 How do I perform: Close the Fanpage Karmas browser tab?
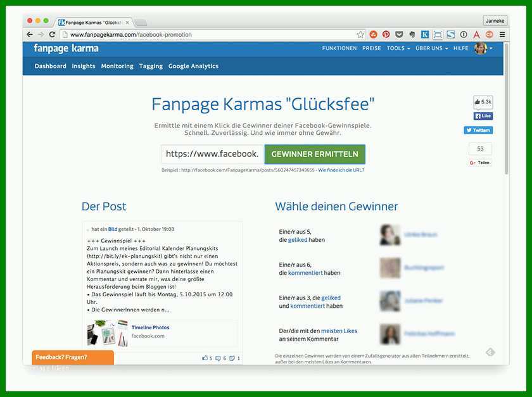pyautogui.click(x=127, y=22)
